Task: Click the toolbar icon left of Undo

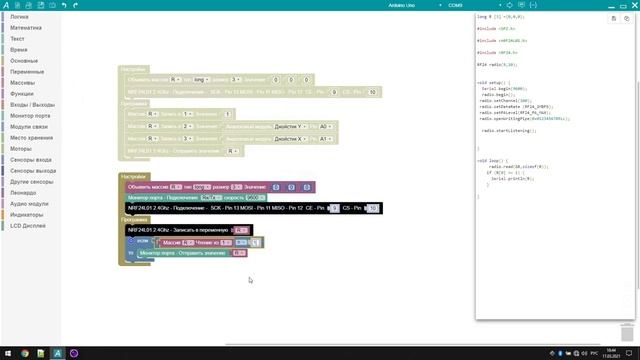Action: [x=52, y=5]
